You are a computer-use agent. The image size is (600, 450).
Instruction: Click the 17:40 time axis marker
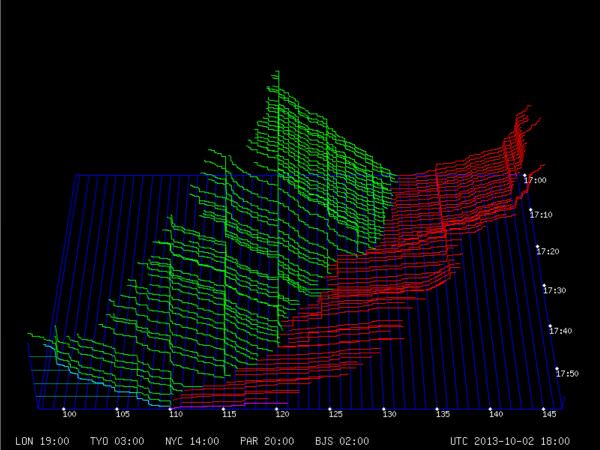pyautogui.click(x=561, y=331)
